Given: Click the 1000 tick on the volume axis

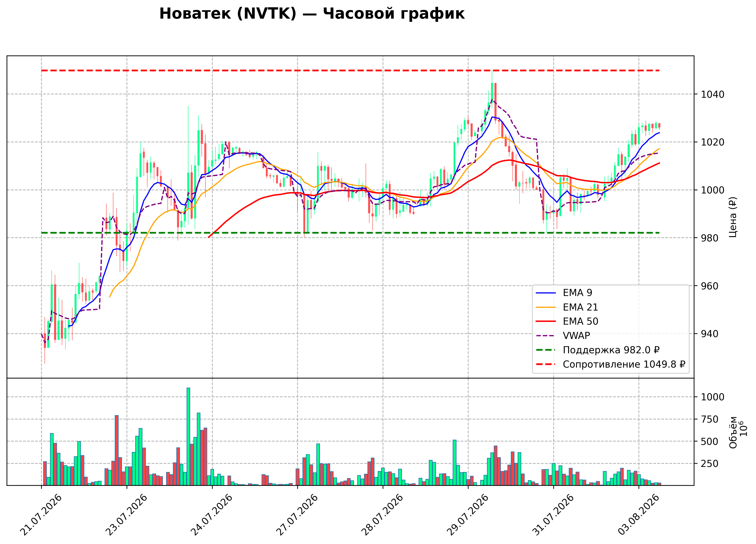Looking at the screenshot, I should (713, 397).
